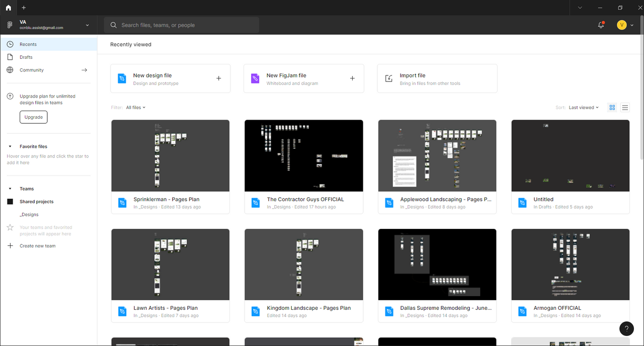Click the Dallas Supreme Remodeling file icon

[x=389, y=311]
